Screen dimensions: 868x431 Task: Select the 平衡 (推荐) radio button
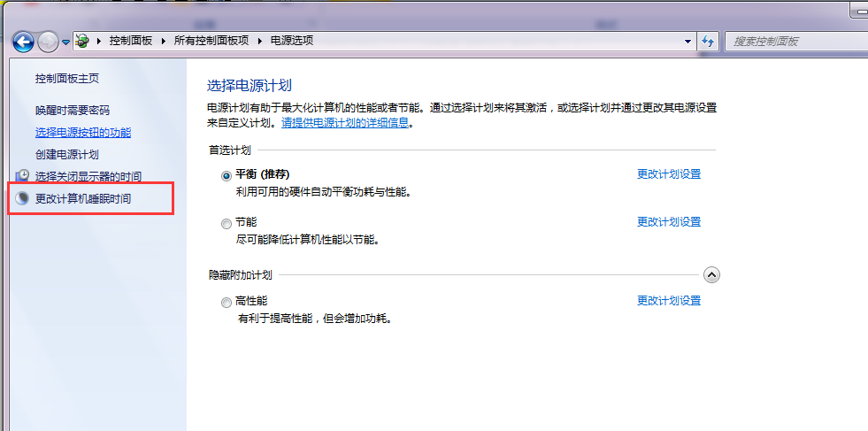[x=226, y=175]
